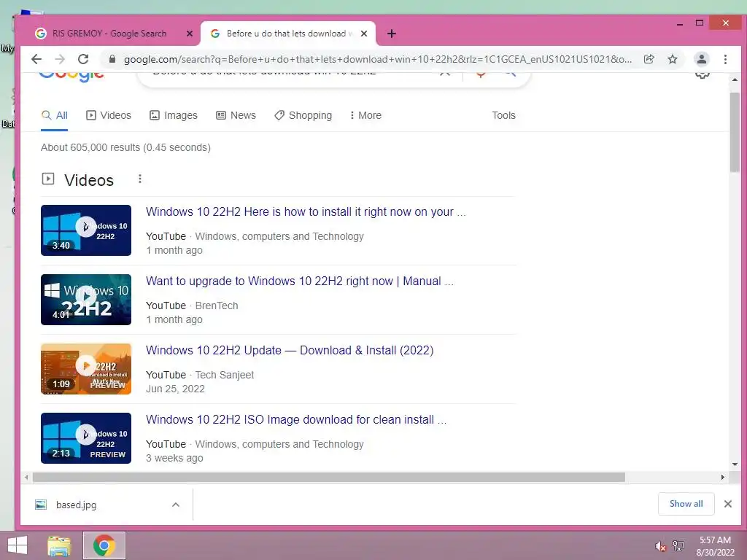Switch to Shopping search results
This screenshot has width=747, height=560.
[303, 115]
